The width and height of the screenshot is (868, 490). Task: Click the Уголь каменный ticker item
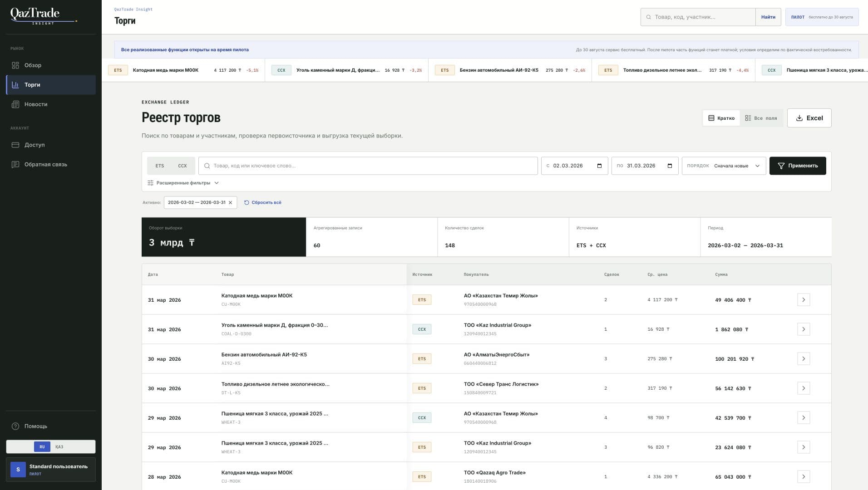point(346,70)
